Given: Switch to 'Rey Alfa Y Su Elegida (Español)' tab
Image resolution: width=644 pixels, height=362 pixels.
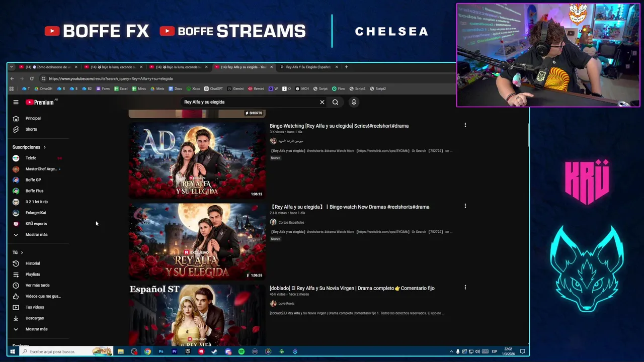Looking at the screenshot, I should click(308, 67).
